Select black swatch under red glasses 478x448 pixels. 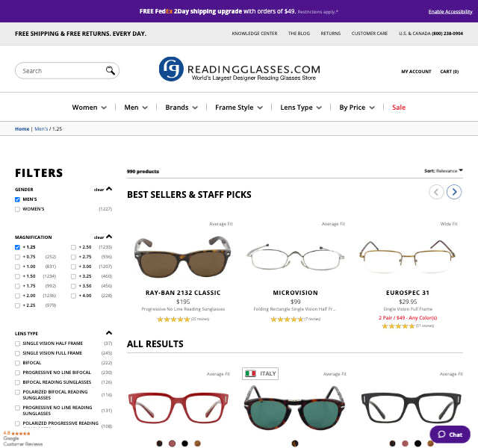(184, 444)
